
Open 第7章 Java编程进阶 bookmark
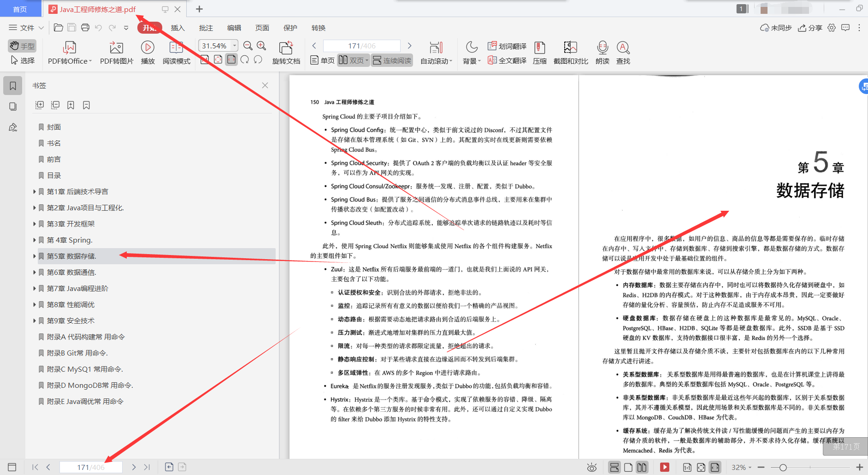77,288
